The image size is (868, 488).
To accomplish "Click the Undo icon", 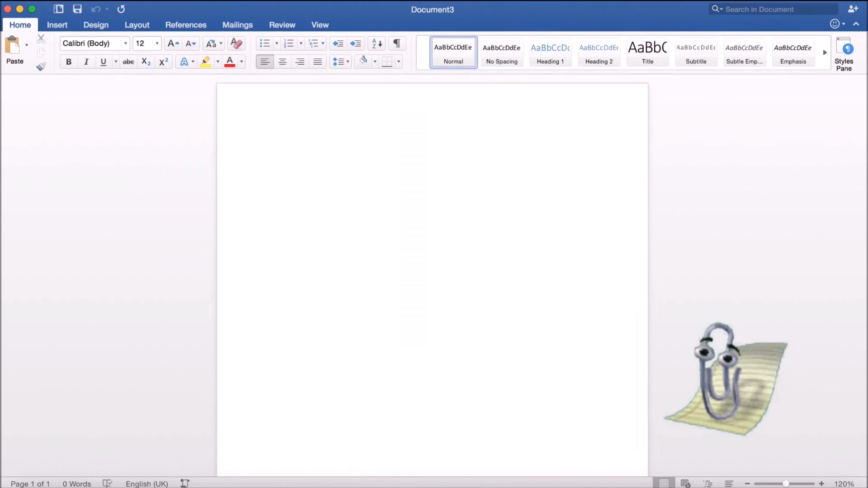I will pos(95,9).
